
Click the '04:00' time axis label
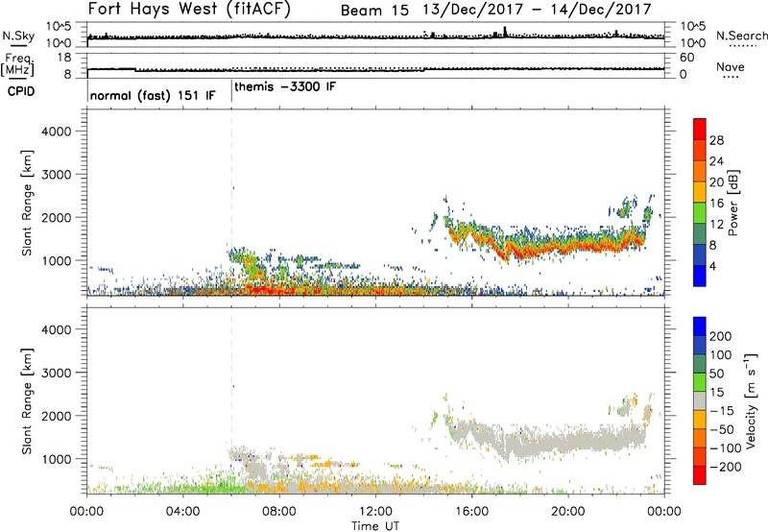183,512
